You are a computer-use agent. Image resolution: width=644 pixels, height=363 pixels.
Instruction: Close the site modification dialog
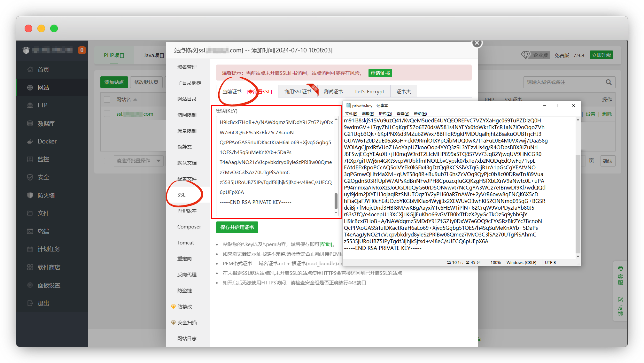477,43
